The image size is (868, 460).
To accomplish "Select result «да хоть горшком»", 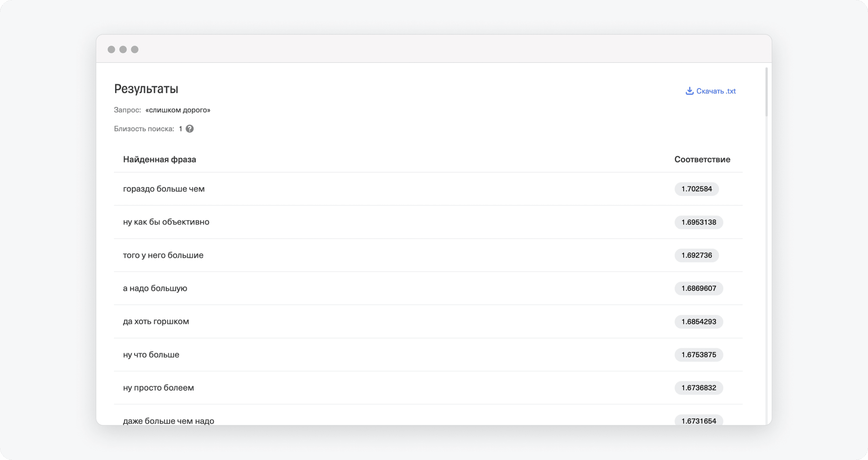I will 155,321.
